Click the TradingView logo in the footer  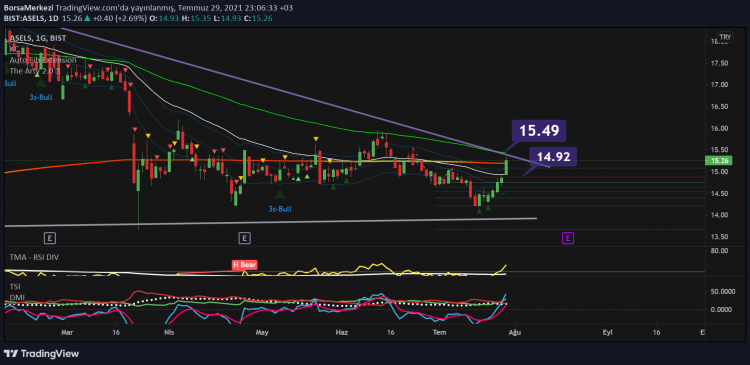(41, 354)
